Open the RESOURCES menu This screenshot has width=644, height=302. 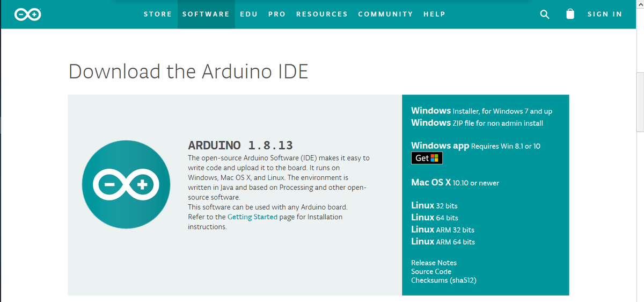coord(322,15)
